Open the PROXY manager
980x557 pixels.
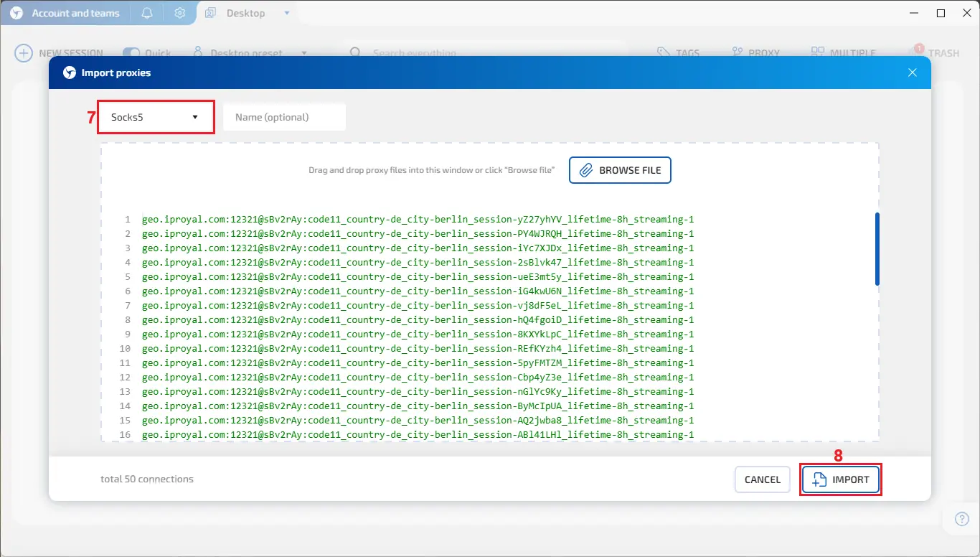[x=755, y=53]
